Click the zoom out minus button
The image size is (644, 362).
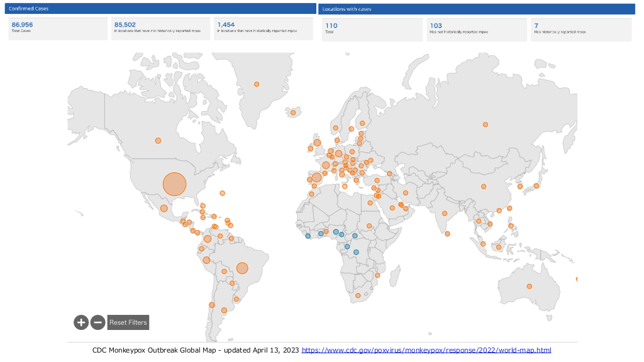[97, 322]
